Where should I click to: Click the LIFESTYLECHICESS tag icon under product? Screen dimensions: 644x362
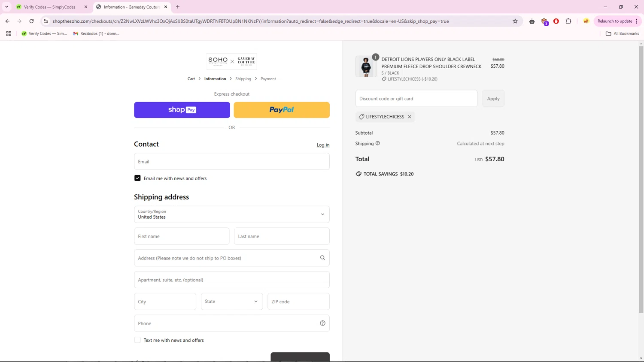click(384, 79)
